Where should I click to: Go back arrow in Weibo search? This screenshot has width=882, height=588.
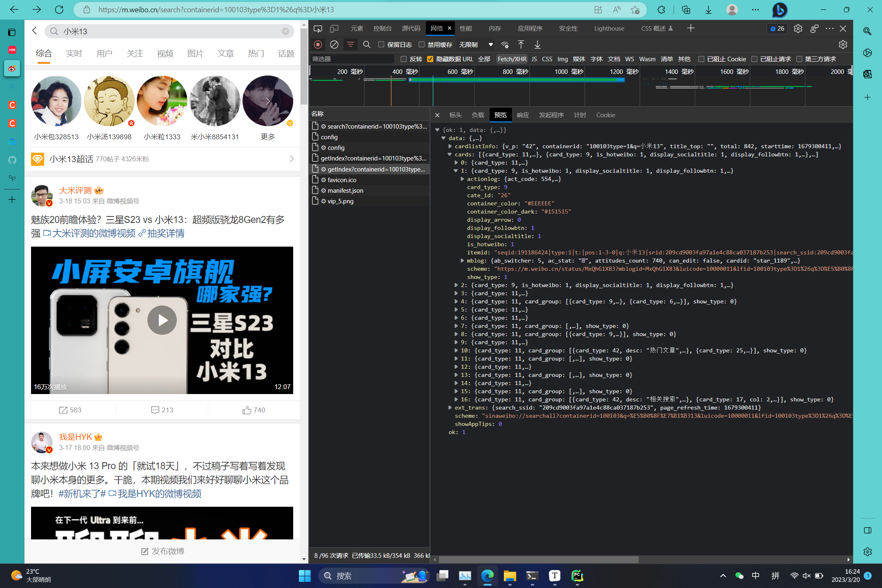35,31
